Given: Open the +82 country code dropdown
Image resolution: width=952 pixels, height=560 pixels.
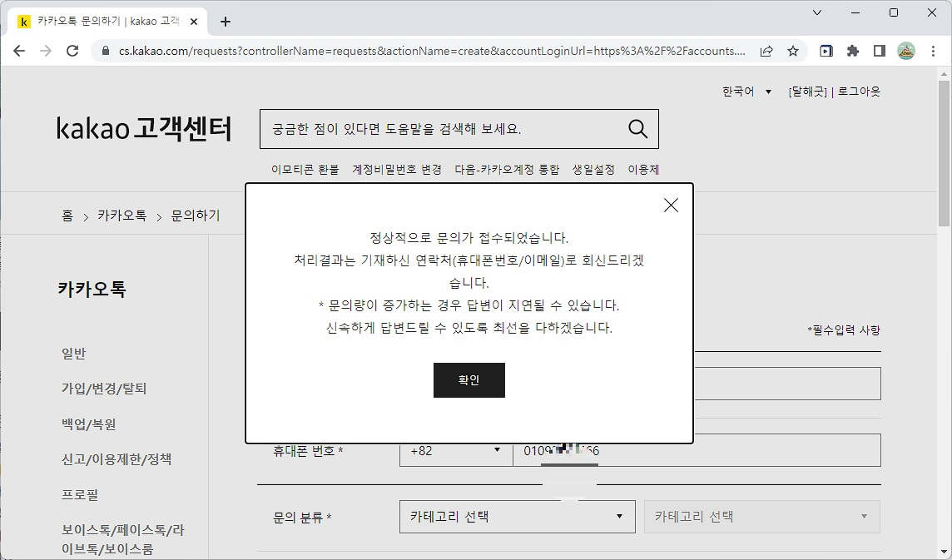Looking at the screenshot, I should point(456,451).
